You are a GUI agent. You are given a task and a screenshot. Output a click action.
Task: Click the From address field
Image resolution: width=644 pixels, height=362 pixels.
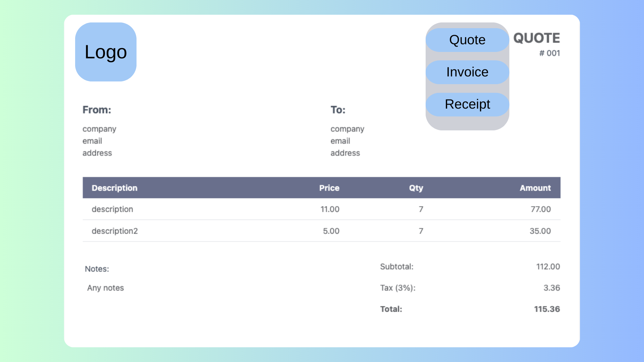click(x=97, y=153)
